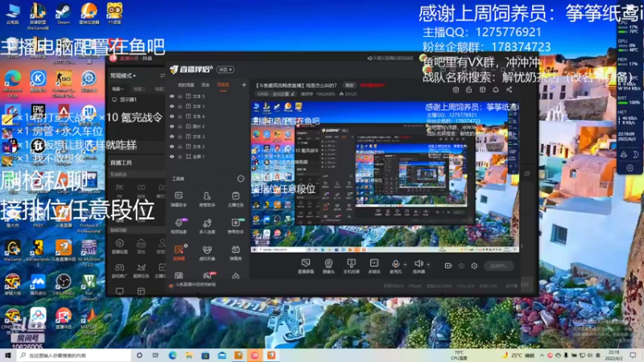Click the stream preview thumbnail
644x362 pixels.
tap(385, 177)
